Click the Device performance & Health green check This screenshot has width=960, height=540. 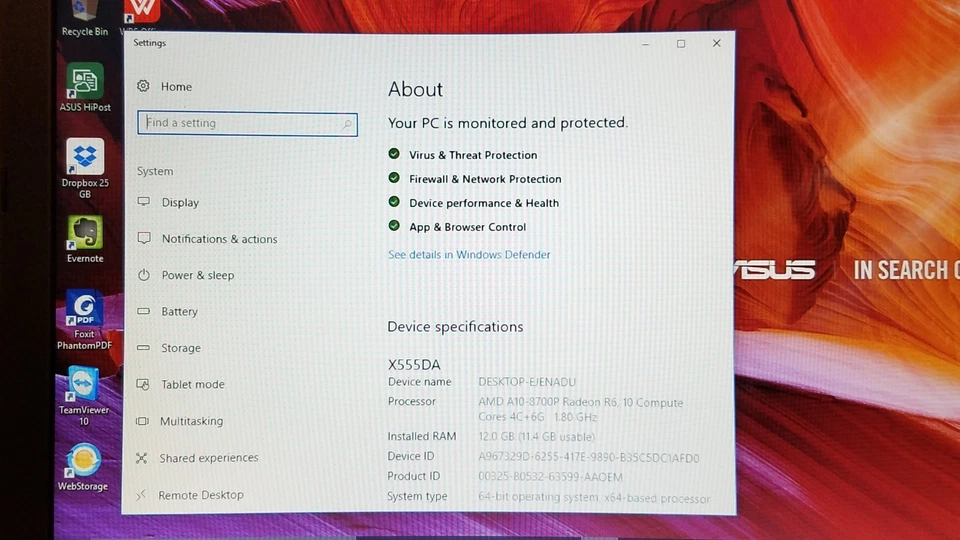coord(394,201)
